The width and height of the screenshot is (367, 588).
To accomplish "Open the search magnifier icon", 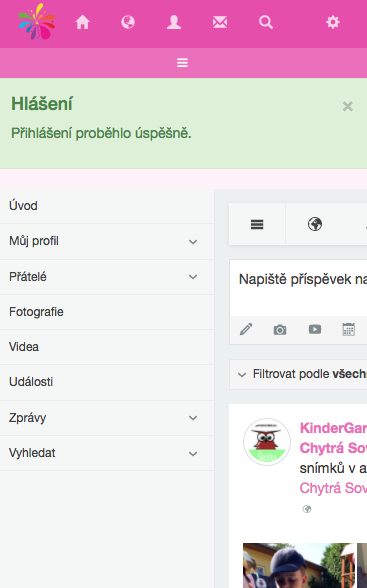I will coord(266,22).
